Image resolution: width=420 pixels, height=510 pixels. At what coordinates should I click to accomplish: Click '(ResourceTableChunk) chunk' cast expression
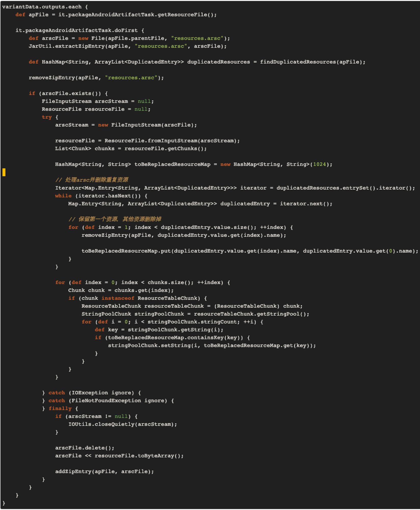pyautogui.click(x=256, y=306)
